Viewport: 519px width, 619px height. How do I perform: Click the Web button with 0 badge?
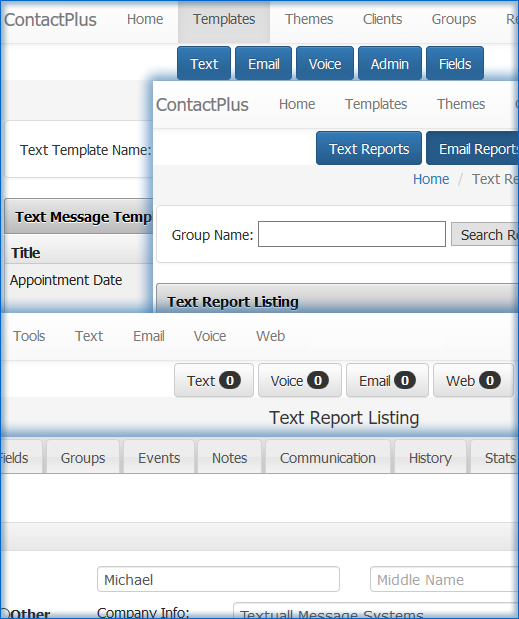coord(473,381)
